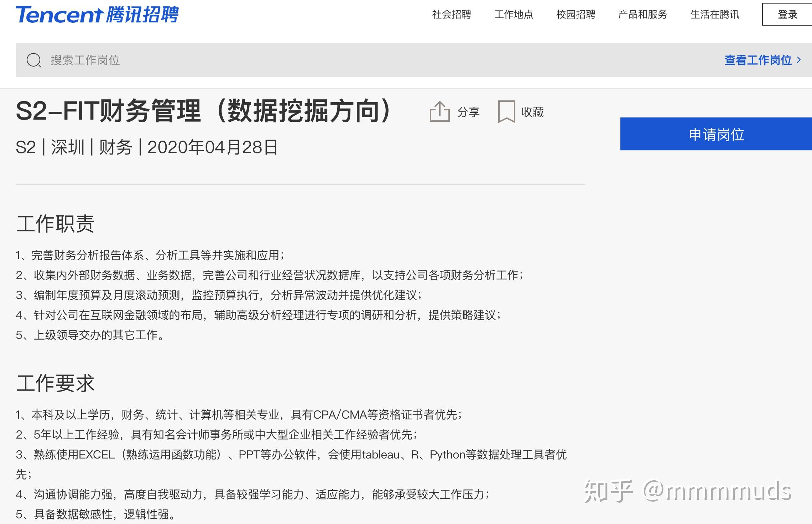The image size is (812, 524).
Task: Click the share upload icon
Action: tap(439, 112)
